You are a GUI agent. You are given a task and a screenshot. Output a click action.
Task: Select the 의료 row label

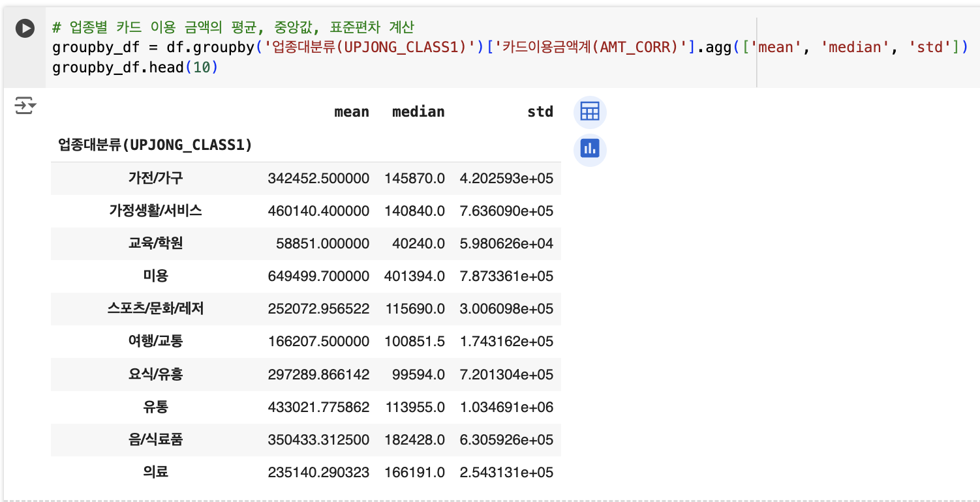[155, 472]
